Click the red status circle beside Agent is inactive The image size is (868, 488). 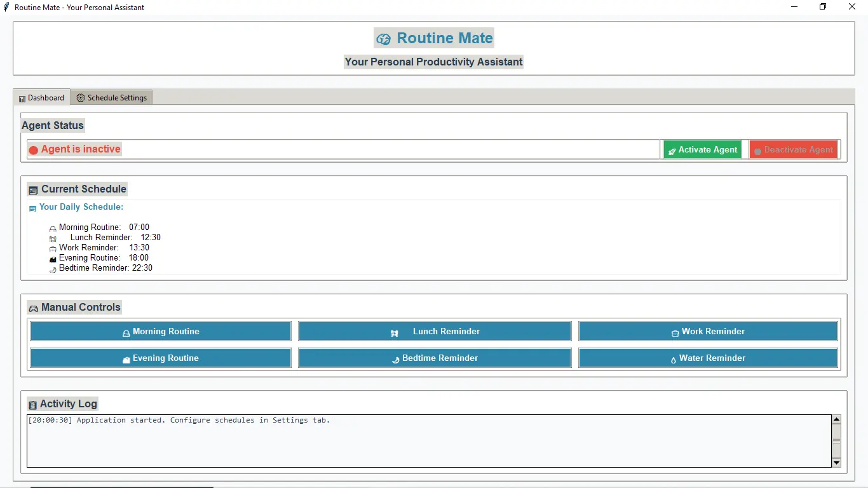(x=34, y=150)
